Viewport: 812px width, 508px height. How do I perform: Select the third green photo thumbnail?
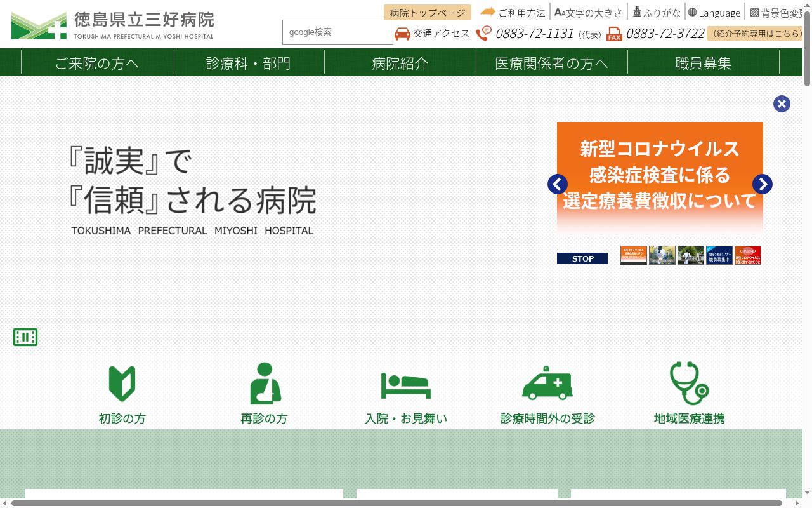tap(691, 255)
